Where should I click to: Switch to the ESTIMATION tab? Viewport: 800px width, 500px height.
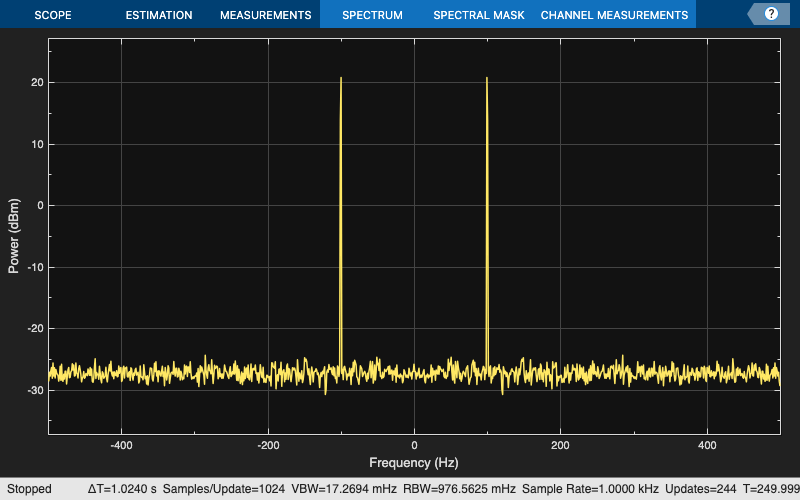click(159, 15)
